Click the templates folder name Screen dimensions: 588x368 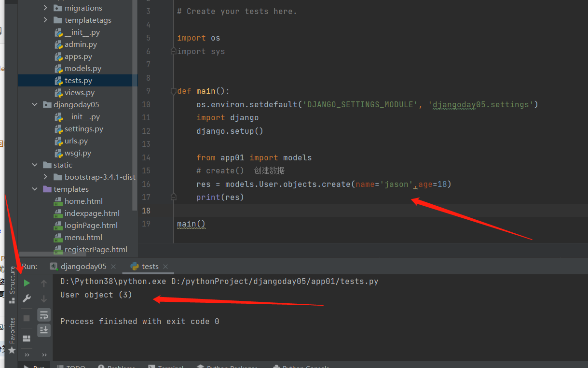[71, 189]
